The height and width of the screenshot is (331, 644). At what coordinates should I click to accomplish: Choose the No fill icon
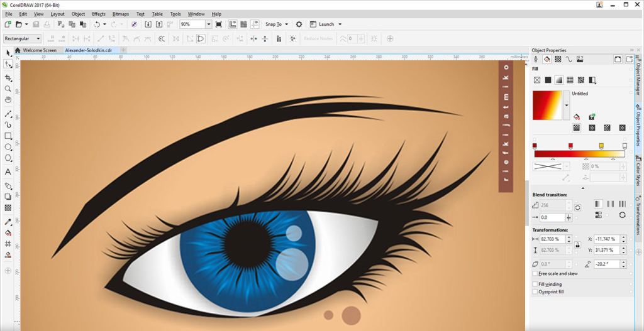pos(537,80)
